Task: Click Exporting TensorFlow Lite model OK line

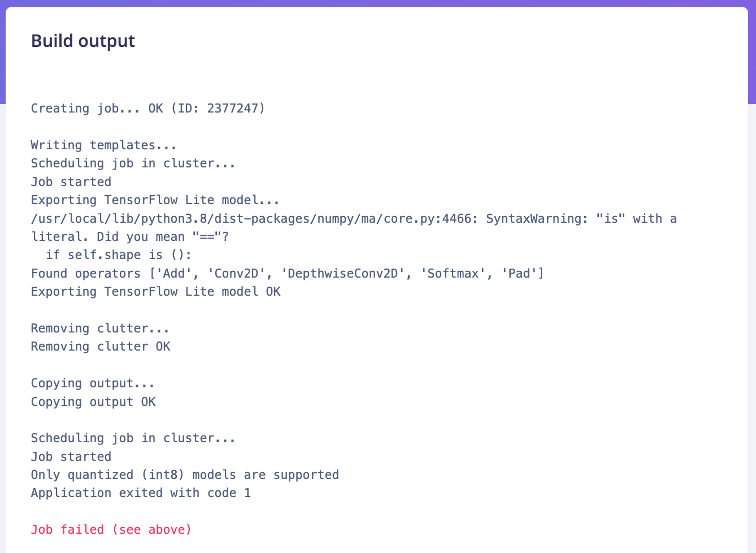Action: click(x=156, y=292)
